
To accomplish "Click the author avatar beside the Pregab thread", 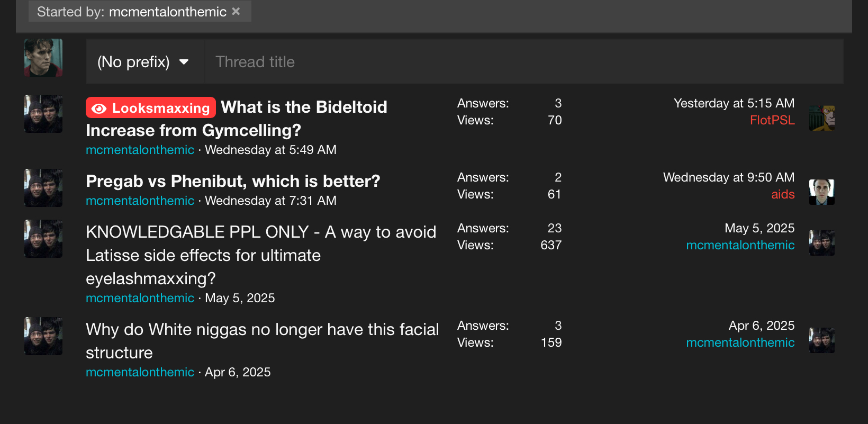I will [x=43, y=188].
